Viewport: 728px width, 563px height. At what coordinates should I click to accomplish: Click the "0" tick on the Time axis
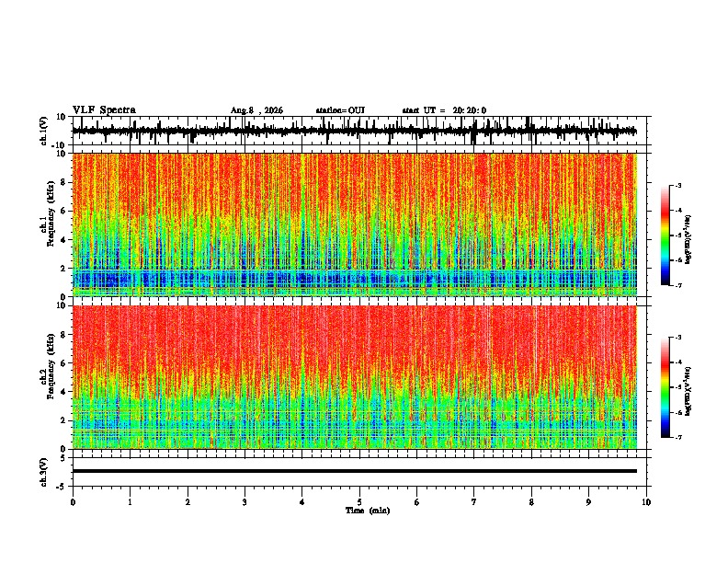coord(73,502)
